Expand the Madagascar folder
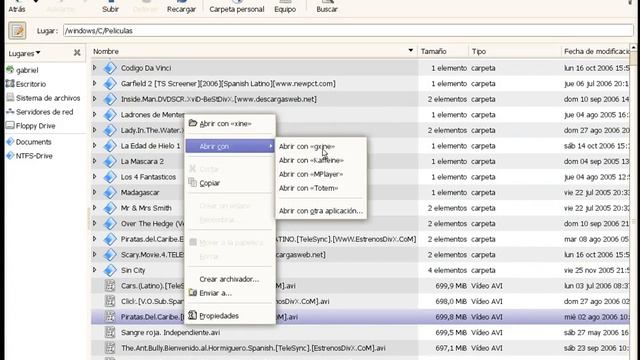Viewport: 640px width, 360px height. pos(95,192)
